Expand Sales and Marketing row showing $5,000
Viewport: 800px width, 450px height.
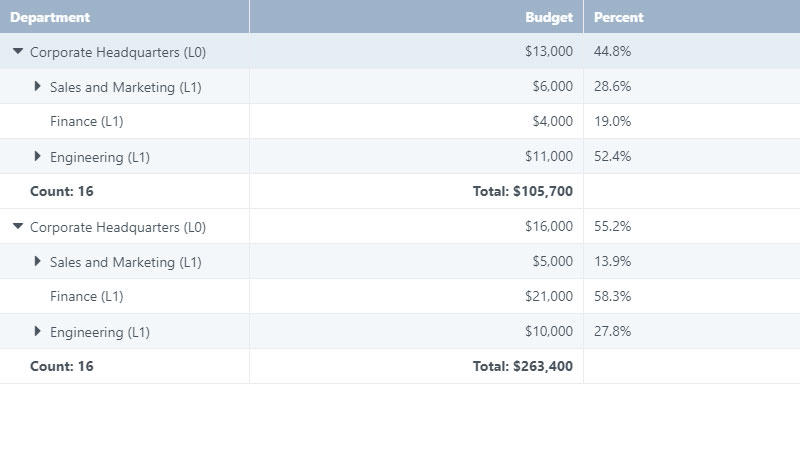[x=38, y=262]
